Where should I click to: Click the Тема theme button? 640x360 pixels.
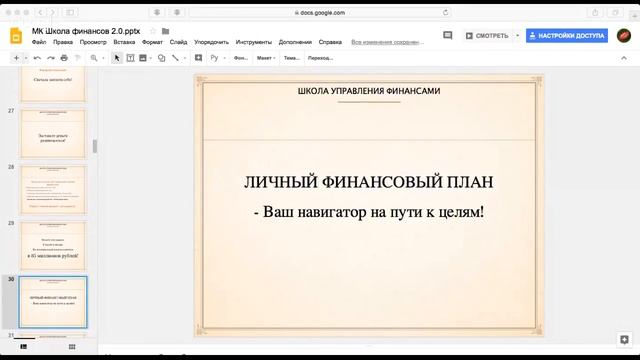pos(292,58)
